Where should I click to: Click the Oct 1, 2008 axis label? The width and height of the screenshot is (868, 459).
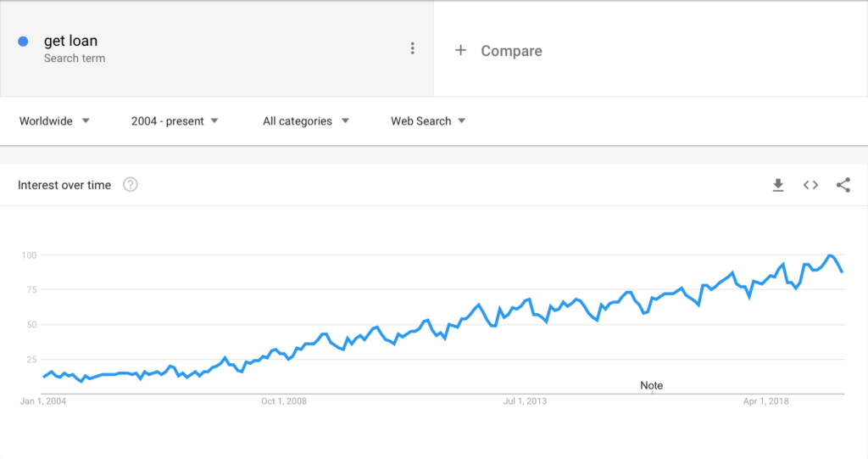(284, 400)
